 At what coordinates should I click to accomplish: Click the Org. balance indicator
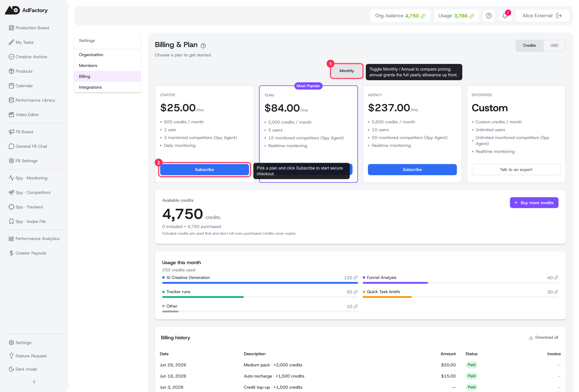[x=400, y=16]
